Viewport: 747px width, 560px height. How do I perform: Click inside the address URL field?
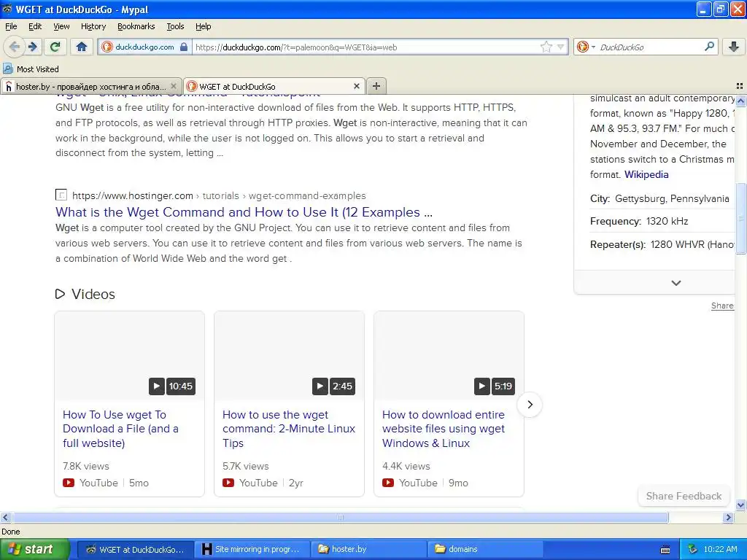366,47
